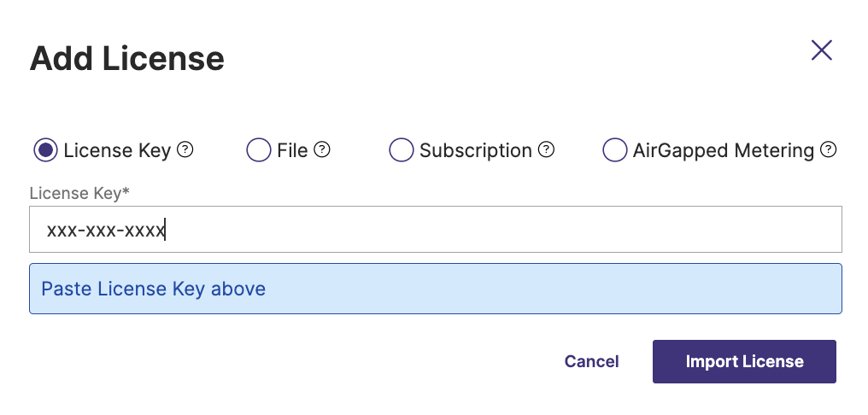The height and width of the screenshot is (415, 868).
Task: Click the Add License dialog title
Action: point(127,58)
